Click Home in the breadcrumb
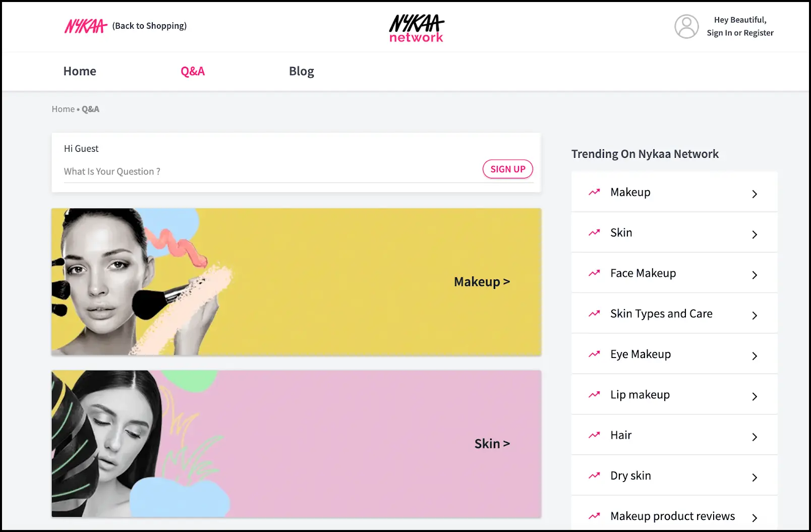 pyautogui.click(x=63, y=109)
